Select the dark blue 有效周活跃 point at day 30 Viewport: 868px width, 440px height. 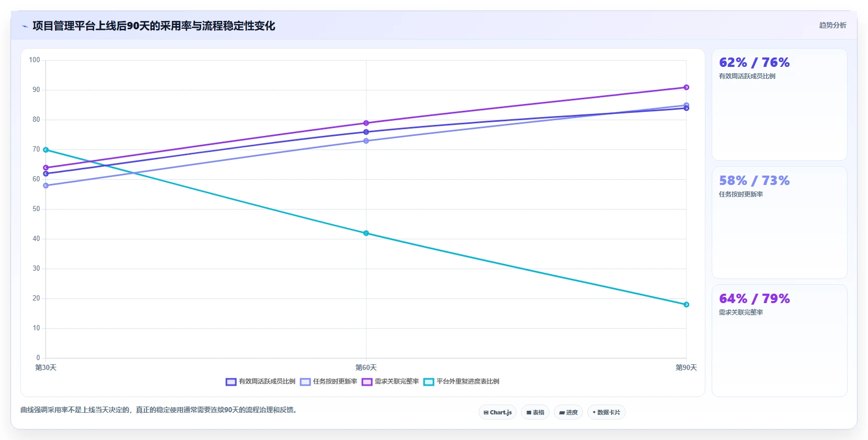click(x=46, y=173)
